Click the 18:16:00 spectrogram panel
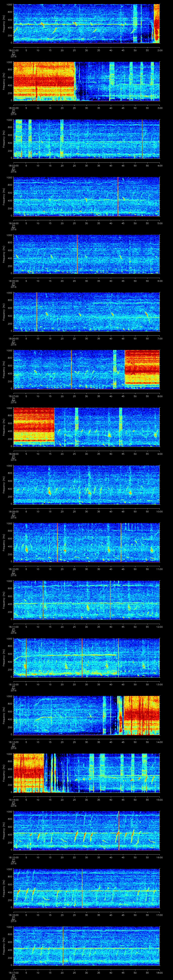This screenshot has width=173, height=980. click(87, 888)
